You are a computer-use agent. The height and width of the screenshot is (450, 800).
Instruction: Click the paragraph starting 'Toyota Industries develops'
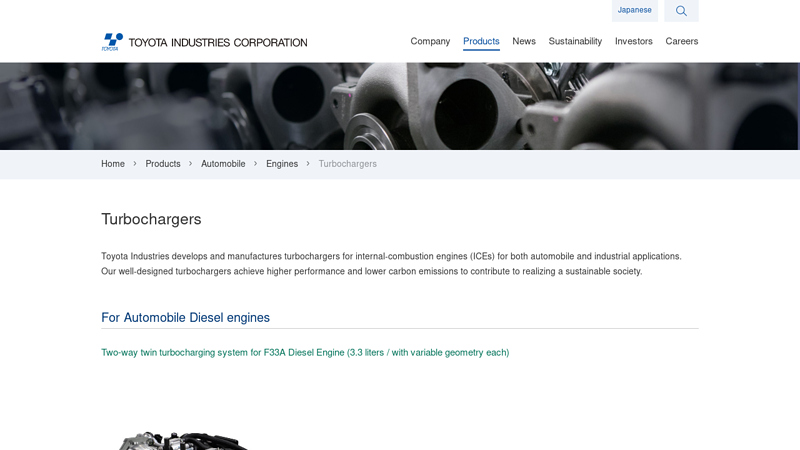click(391, 264)
